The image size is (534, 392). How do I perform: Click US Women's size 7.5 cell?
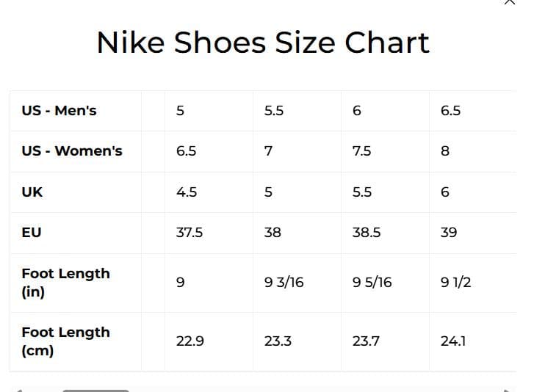(361, 151)
